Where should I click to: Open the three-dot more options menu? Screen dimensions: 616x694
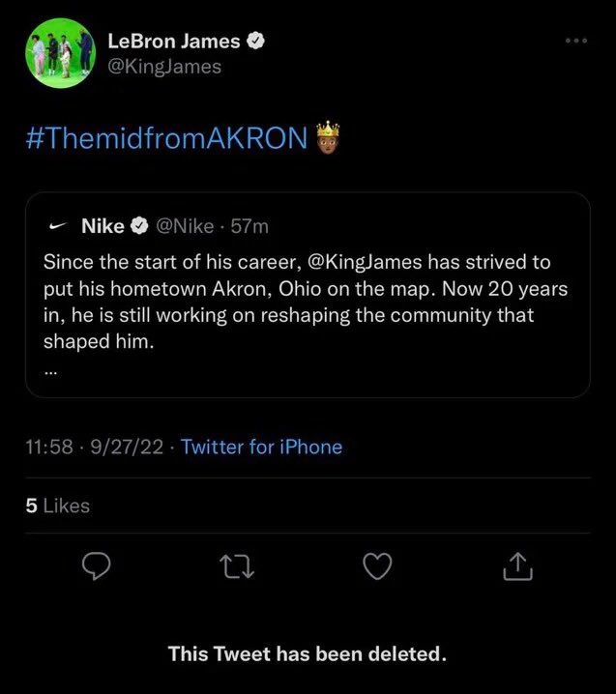click(x=576, y=41)
